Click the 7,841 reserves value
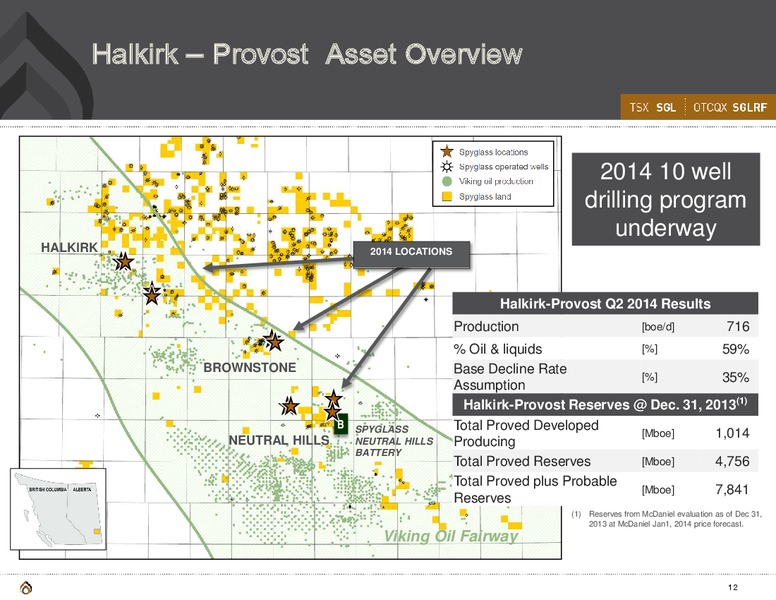The image size is (776, 600). (732, 490)
